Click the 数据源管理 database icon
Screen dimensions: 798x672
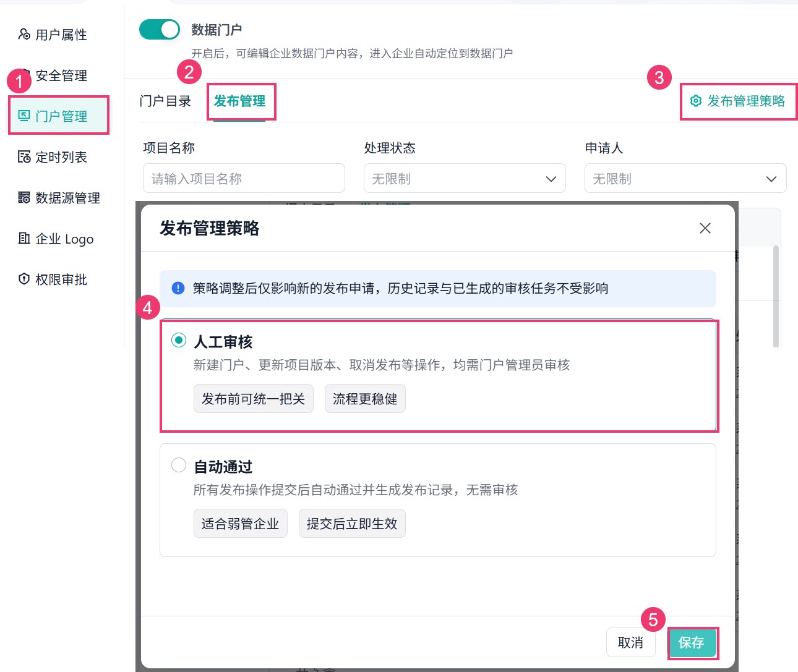pos(24,198)
